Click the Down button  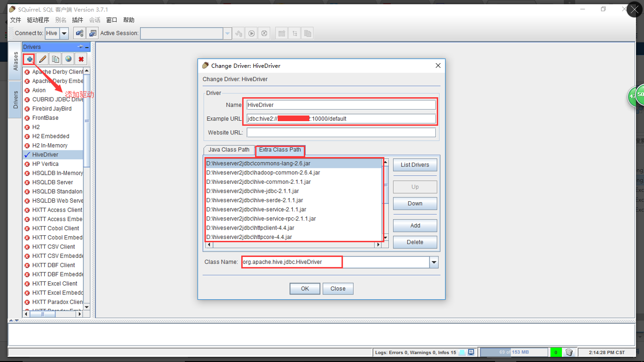(x=415, y=204)
